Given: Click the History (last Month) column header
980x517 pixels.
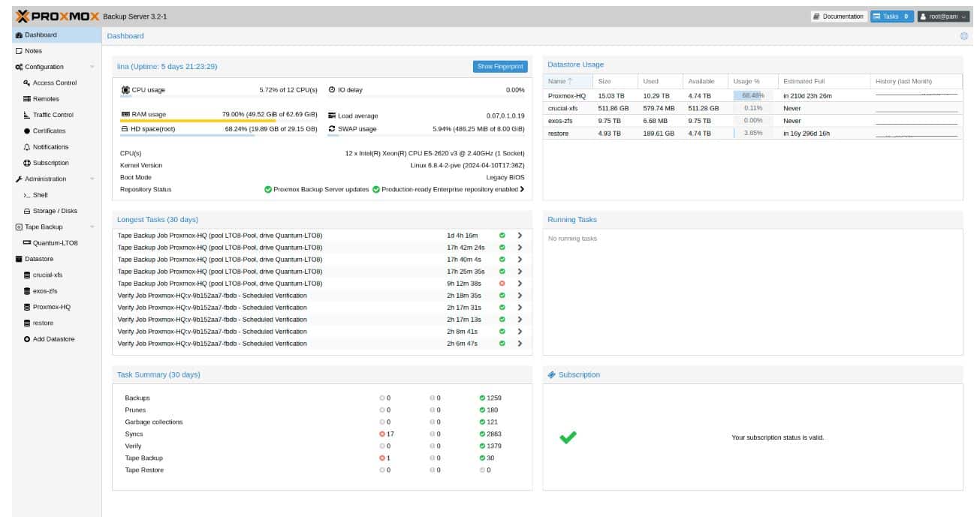Looking at the screenshot, I should 916,81.
